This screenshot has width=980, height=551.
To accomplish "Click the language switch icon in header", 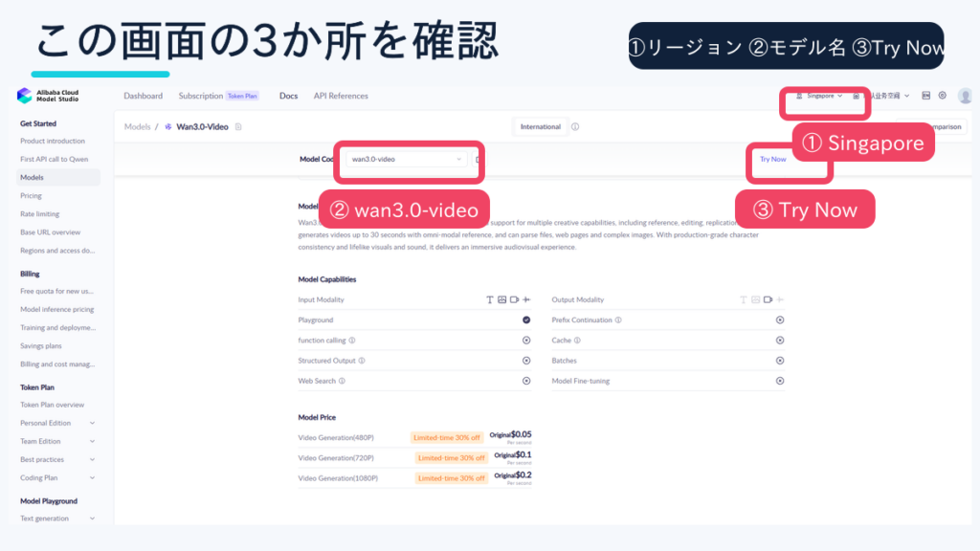I will 925,96.
